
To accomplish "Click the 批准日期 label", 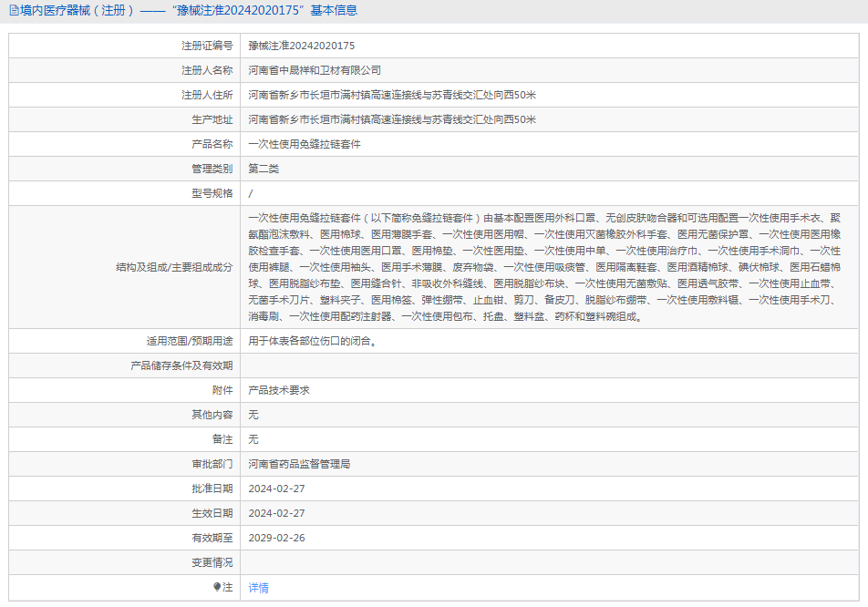I will (x=212, y=489).
